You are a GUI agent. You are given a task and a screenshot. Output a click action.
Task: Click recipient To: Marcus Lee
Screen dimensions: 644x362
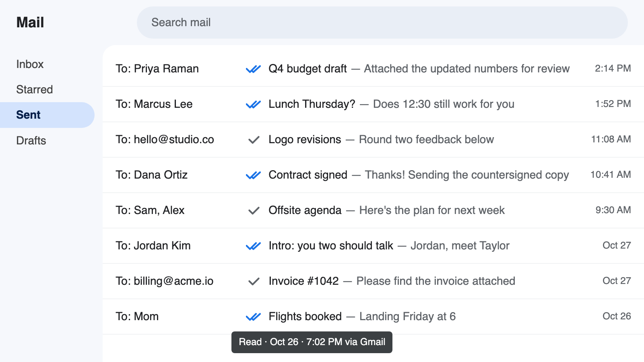point(154,104)
